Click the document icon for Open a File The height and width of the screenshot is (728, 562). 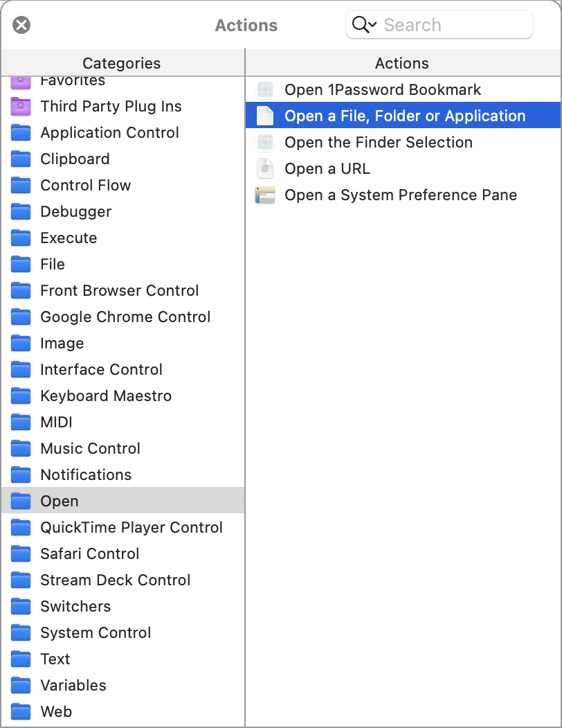point(265,116)
